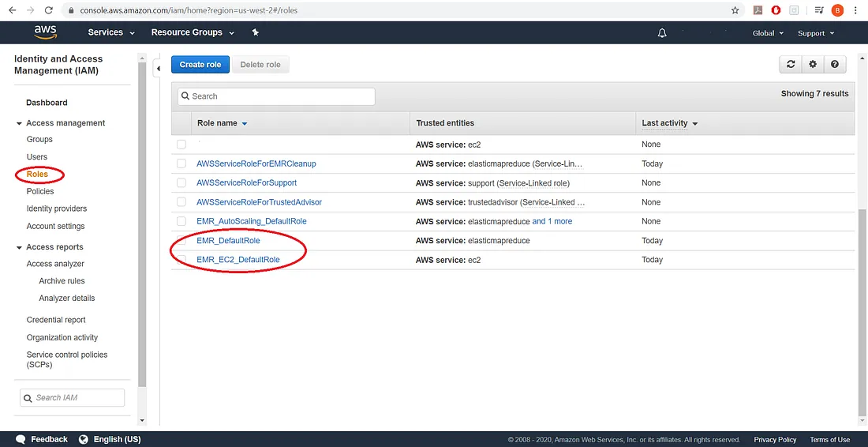The height and width of the screenshot is (447, 868).
Task: Click the site lock icon in address bar
Action: tap(69, 10)
